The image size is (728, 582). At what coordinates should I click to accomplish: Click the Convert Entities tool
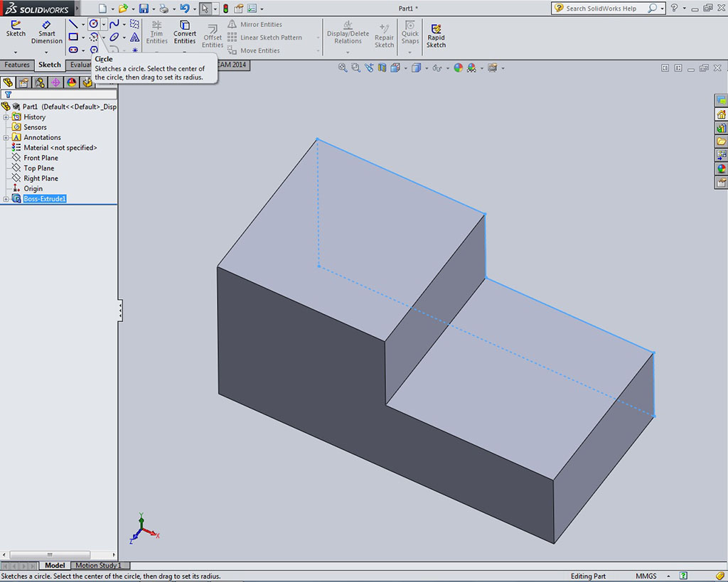click(x=185, y=33)
